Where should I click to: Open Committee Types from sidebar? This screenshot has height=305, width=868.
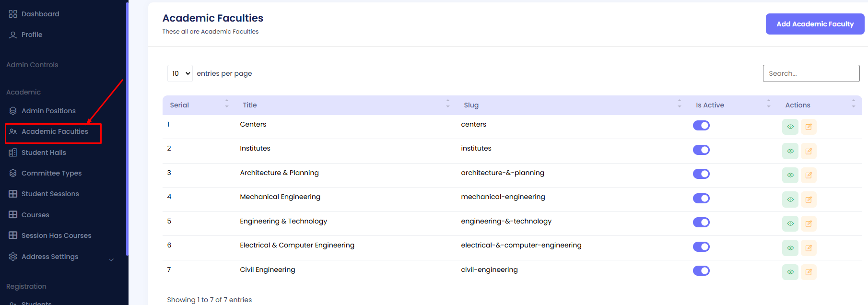tap(51, 173)
